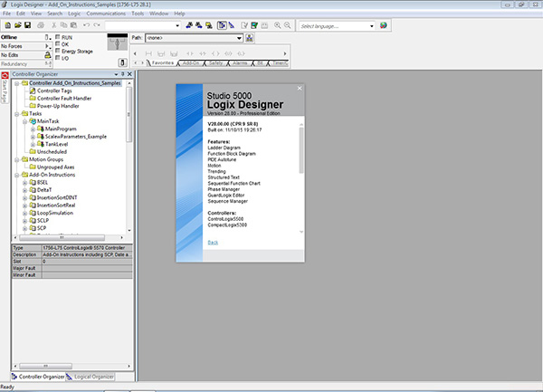Click the Cut scissors icon

(x=53, y=25)
